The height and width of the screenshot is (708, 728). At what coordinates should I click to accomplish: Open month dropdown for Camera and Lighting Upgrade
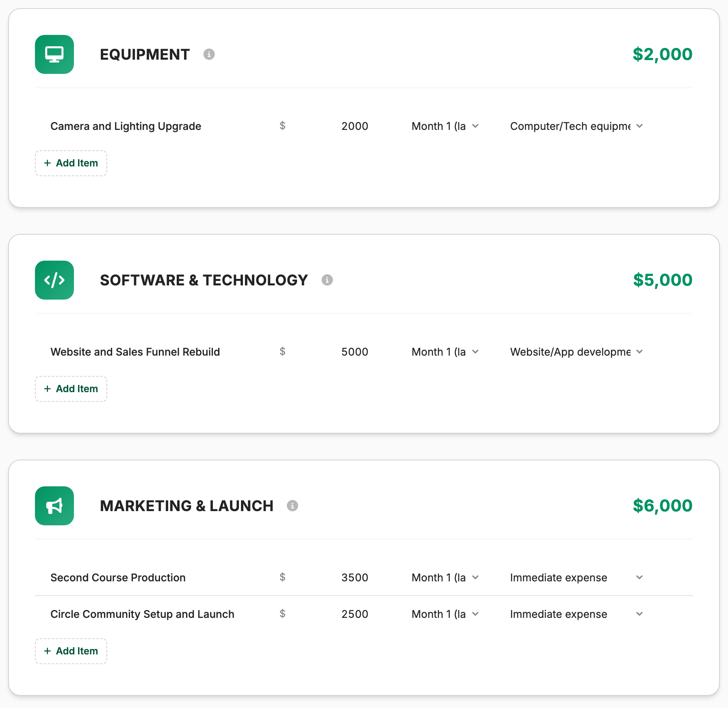click(x=445, y=126)
